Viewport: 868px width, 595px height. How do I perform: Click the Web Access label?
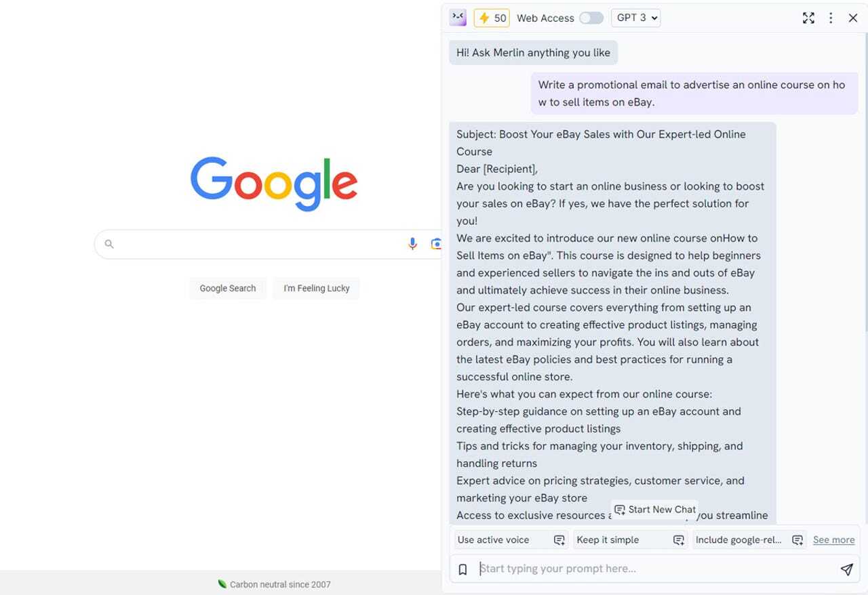(545, 18)
